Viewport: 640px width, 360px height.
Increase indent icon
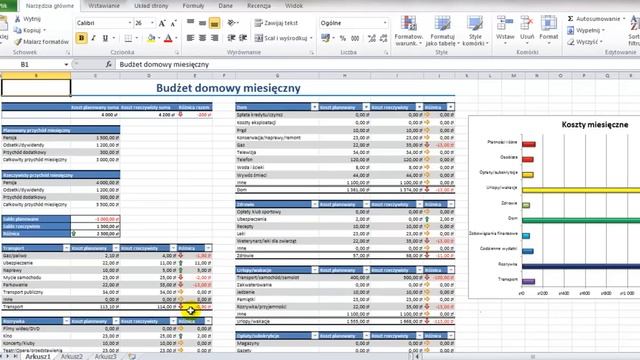click(243, 38)
